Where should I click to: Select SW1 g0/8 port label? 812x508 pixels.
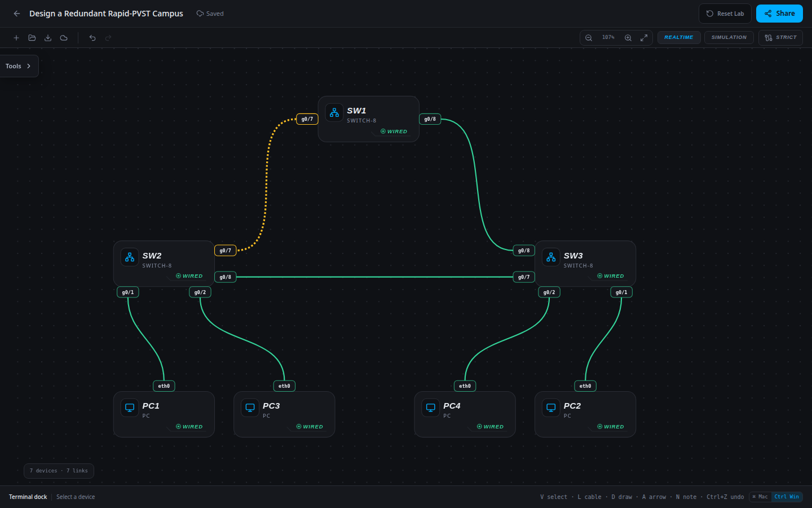coord(430,119)
